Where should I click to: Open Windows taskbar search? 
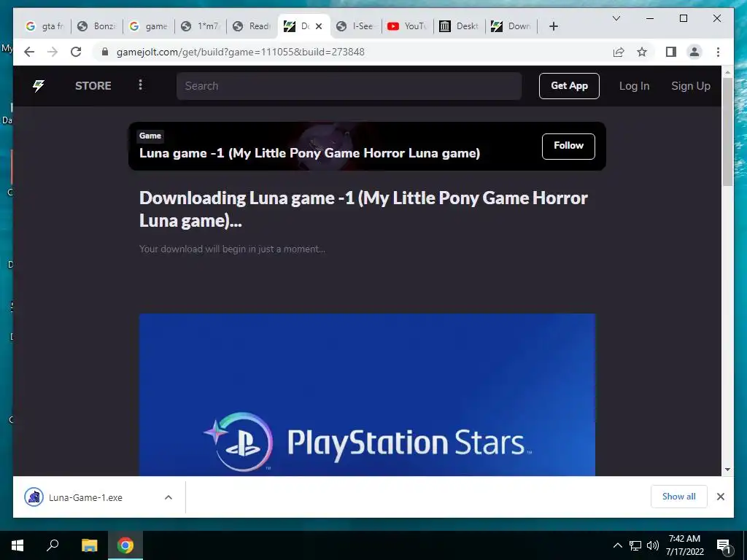pos(53,545)
